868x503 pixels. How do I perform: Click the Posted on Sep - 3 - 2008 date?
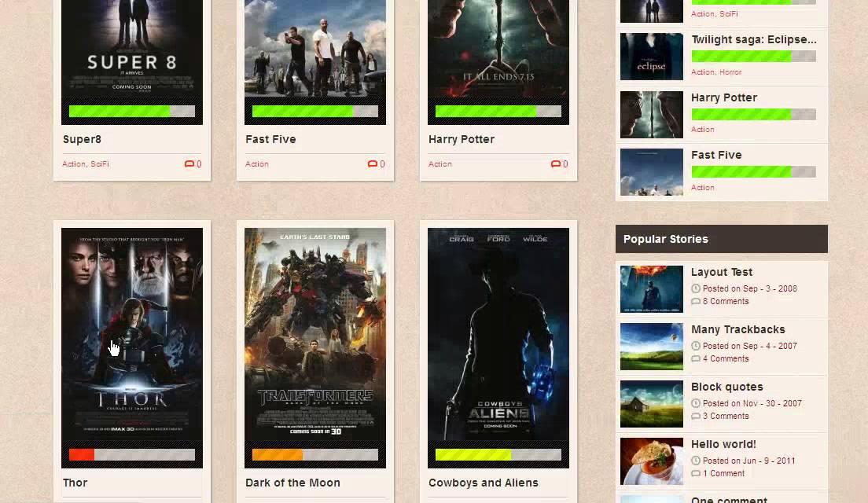point(749,289)
